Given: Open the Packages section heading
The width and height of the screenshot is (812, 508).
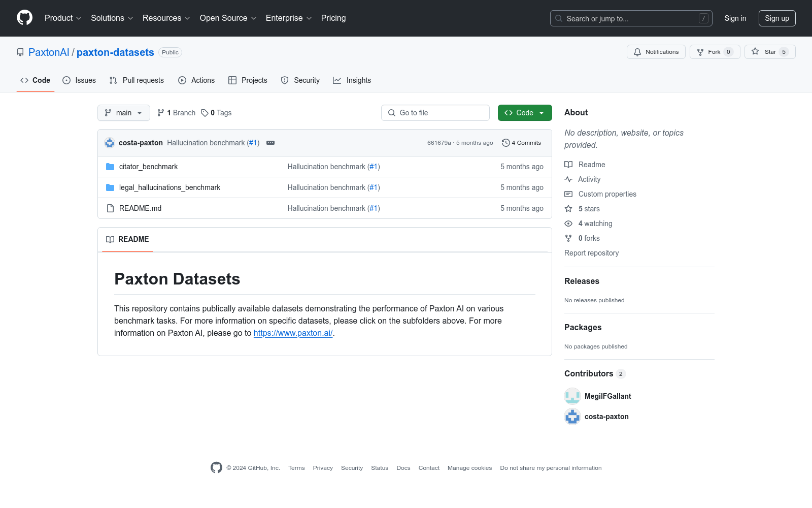Looking at the screenshot, I should point(583,328).
